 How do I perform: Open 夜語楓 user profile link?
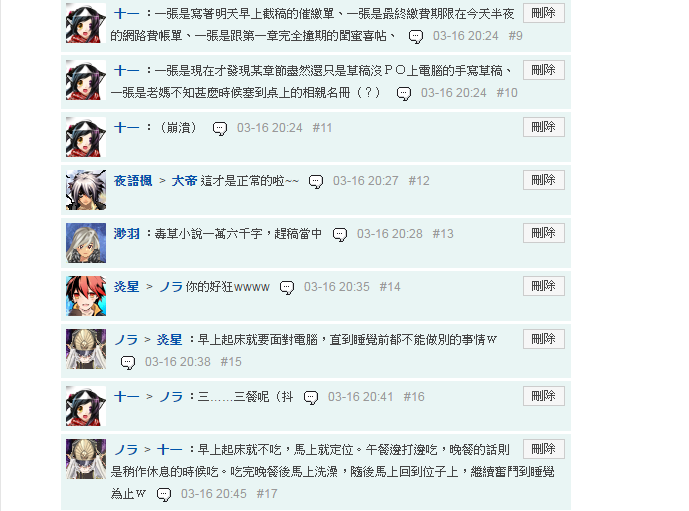pyautogui.click(x=133, y=181)
